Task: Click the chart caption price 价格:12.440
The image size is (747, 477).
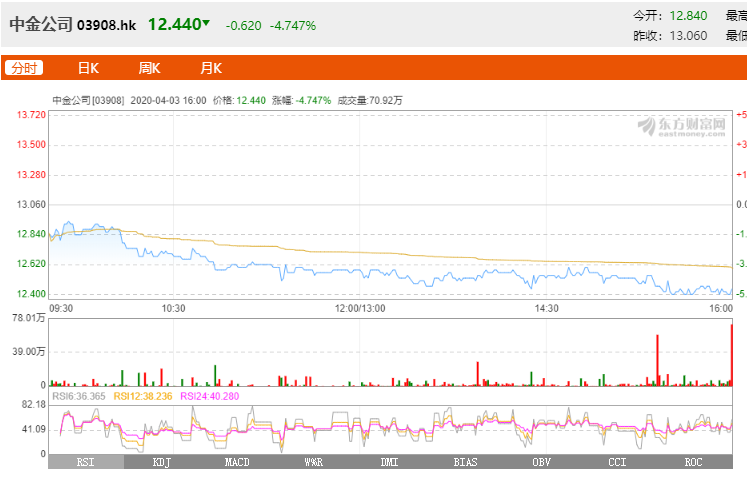Action: [x=239, y=101]
